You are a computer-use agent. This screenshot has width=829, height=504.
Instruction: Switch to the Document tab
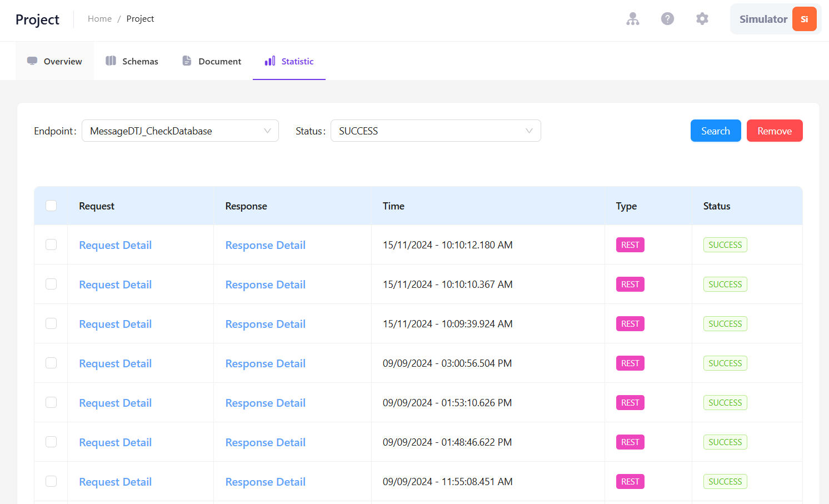click(x=212, y=61)
